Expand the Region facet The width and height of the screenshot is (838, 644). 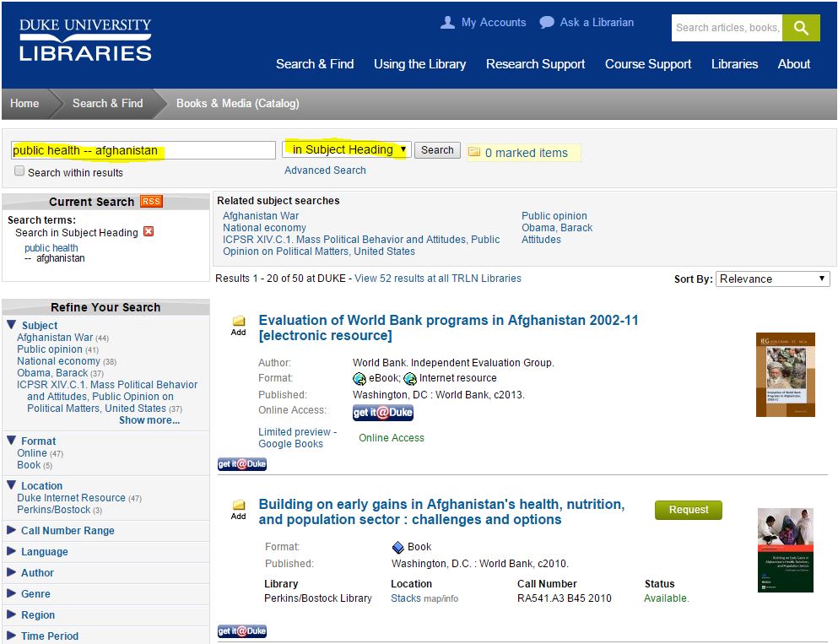pos(11,614)
